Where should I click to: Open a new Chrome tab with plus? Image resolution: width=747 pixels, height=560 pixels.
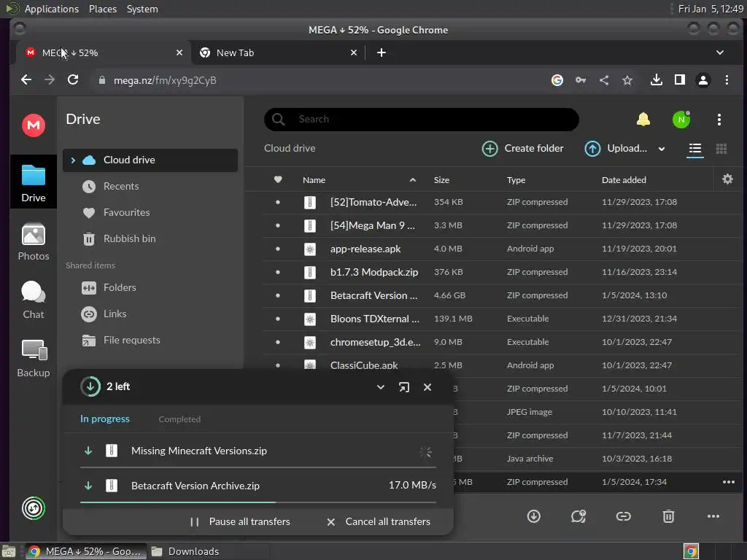[381, 52]
